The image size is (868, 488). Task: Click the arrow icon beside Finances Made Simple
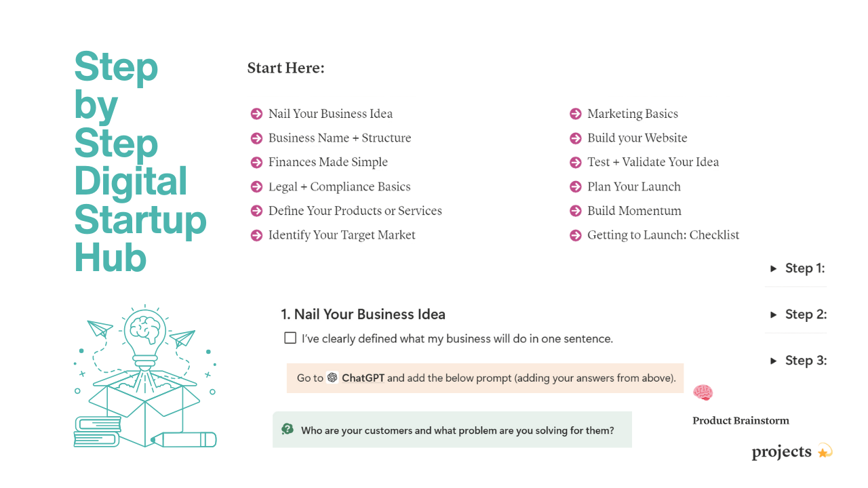click(x=256, y=163)
